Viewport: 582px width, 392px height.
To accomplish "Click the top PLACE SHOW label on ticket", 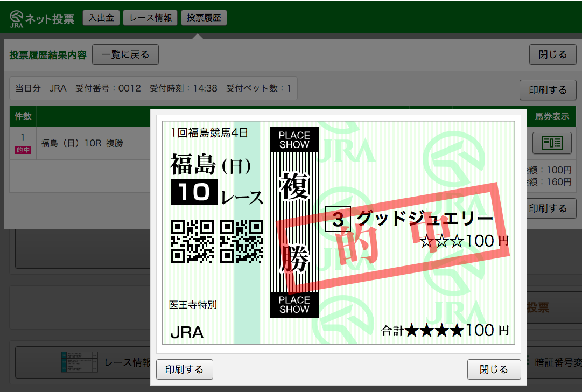I will pyautogui.click(x=294, y=139).
